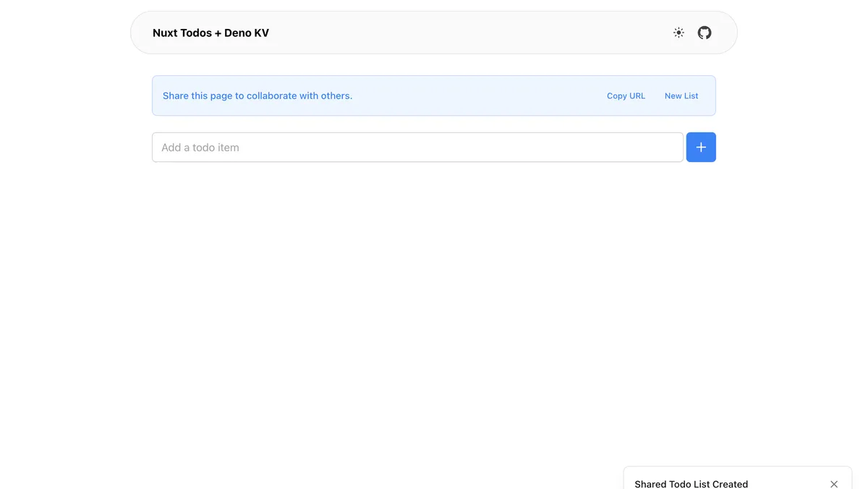Open the GitHub repository icon
Screen dimensions: 868x489
(705, 33)
